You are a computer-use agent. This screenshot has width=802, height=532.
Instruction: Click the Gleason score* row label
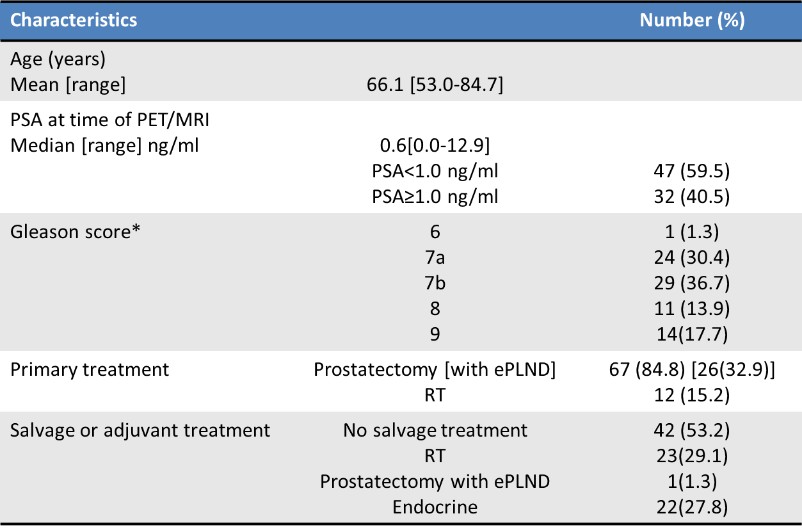75,232
